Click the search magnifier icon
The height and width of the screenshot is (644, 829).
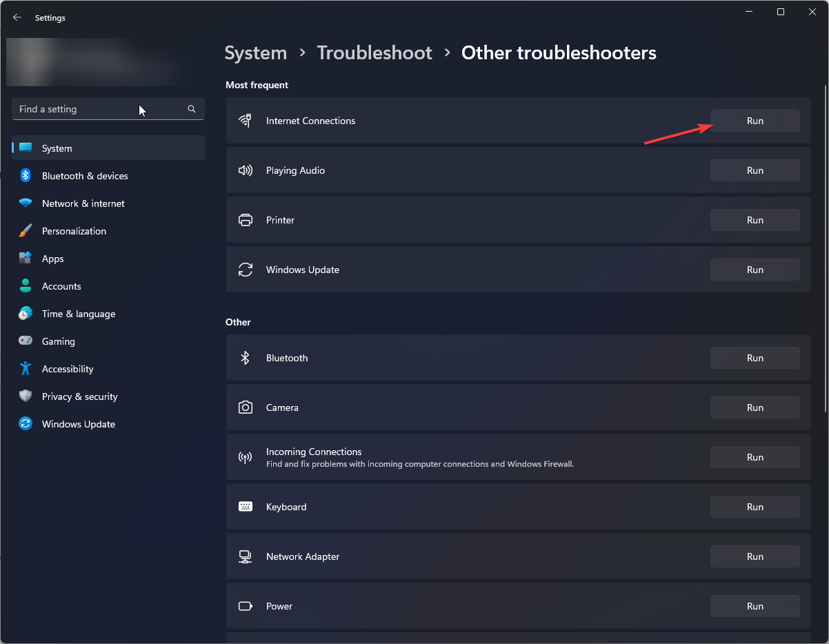[192, 109]
